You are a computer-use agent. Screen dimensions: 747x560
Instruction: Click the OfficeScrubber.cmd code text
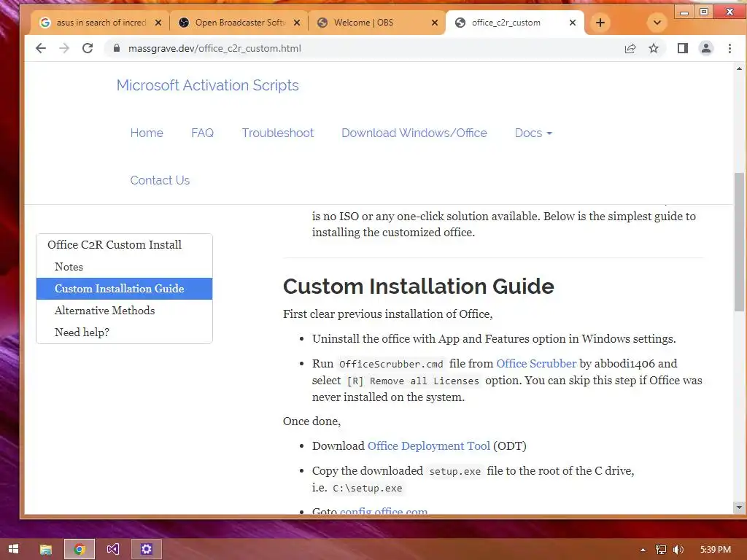tap(391, 365)
